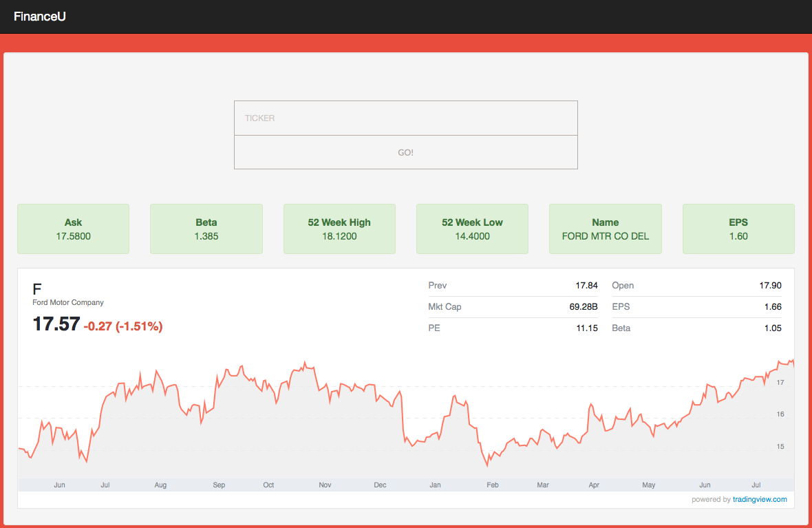Click the Ford Motor Company name

pyautogui.click(x=68, y=303)
